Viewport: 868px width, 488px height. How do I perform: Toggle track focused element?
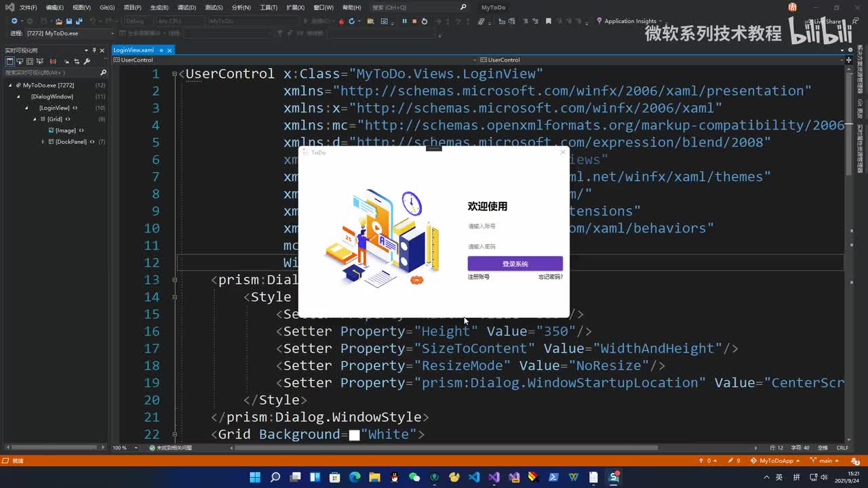click(40, 62)
